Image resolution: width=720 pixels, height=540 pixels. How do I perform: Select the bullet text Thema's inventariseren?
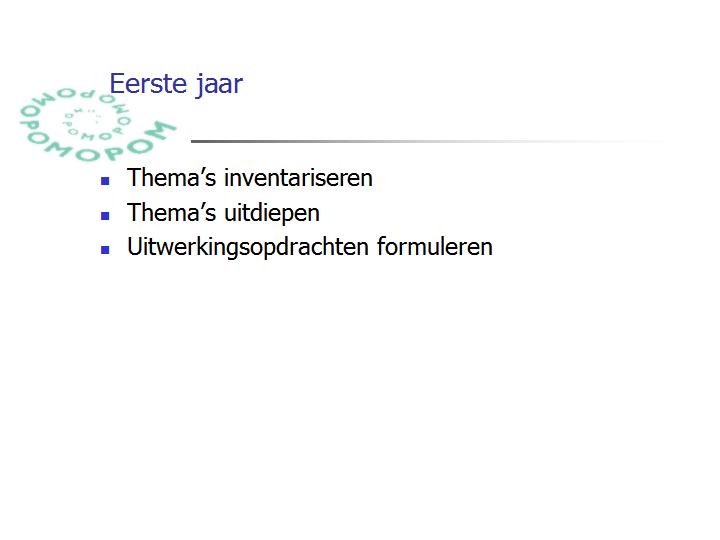(x=250, y=178)
